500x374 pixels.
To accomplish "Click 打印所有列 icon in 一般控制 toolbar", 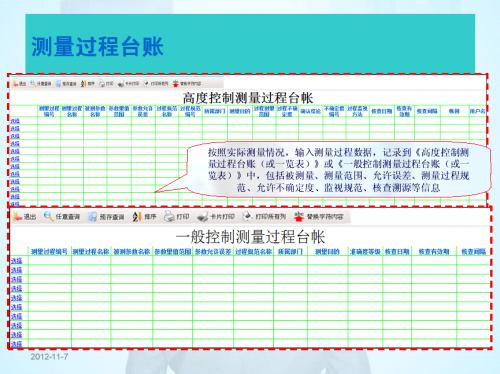I will click(247, 217).
